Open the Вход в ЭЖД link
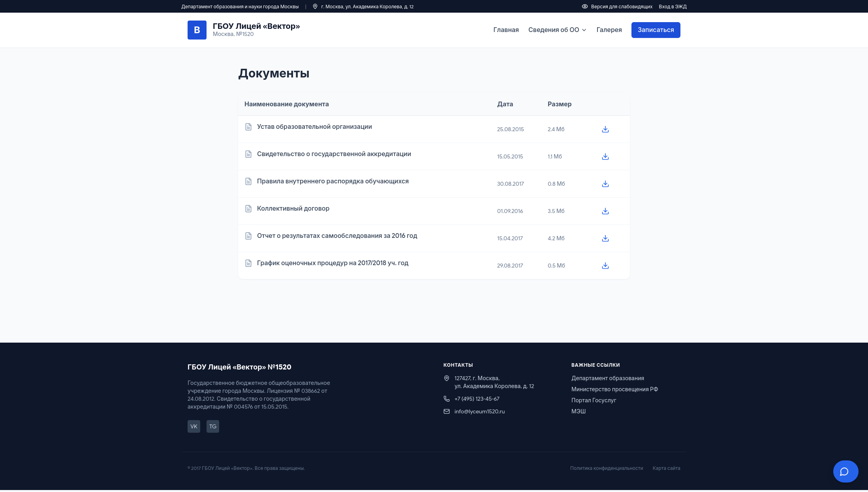 pos(673,7)
